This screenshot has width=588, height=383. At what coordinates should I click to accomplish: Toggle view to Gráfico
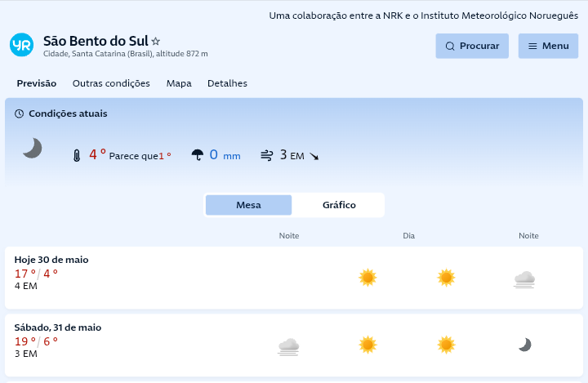[339, 205]
